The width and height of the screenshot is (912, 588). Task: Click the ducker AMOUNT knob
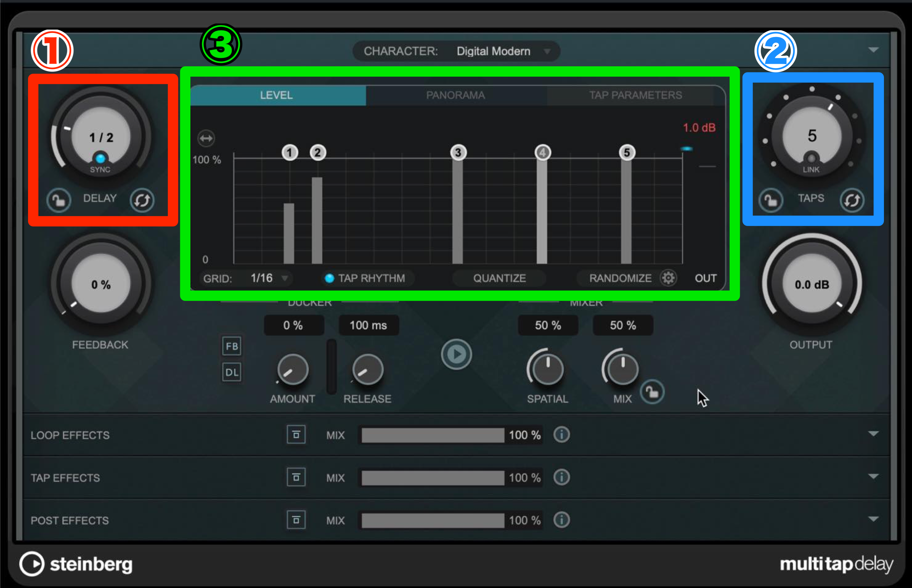click(292, 370)
